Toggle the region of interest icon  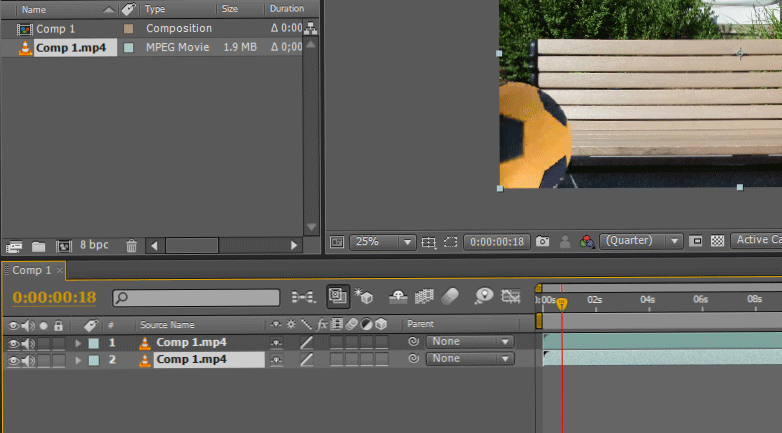696,241
